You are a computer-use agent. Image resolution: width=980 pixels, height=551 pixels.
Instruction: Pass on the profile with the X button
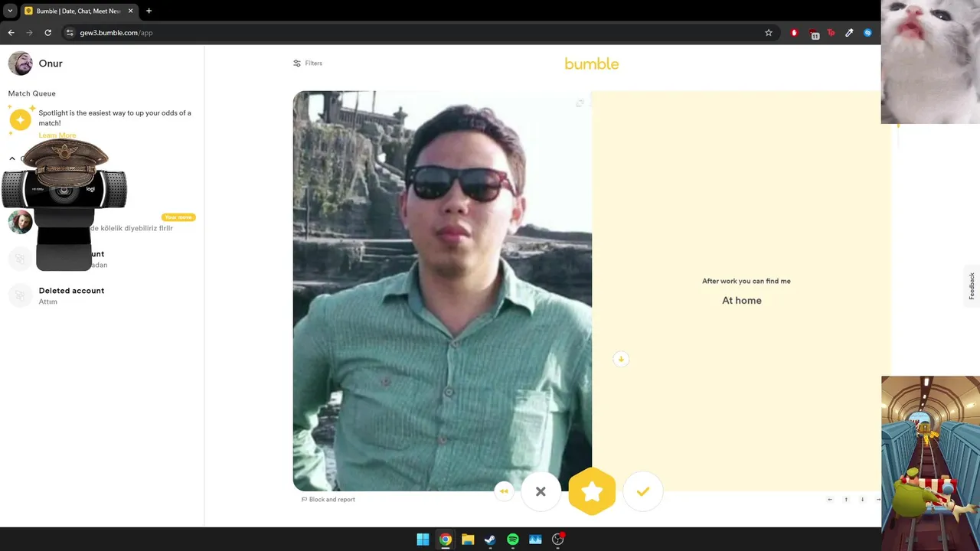541,491
